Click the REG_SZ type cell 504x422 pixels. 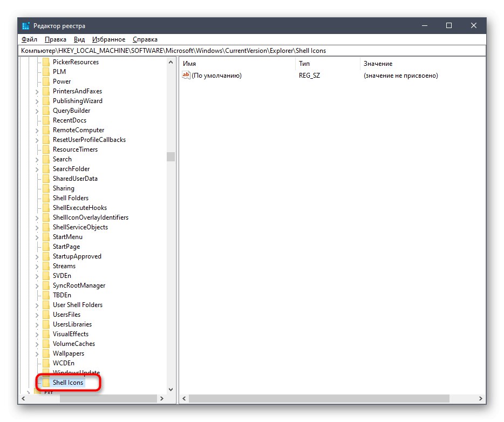[x=309, y=75]
